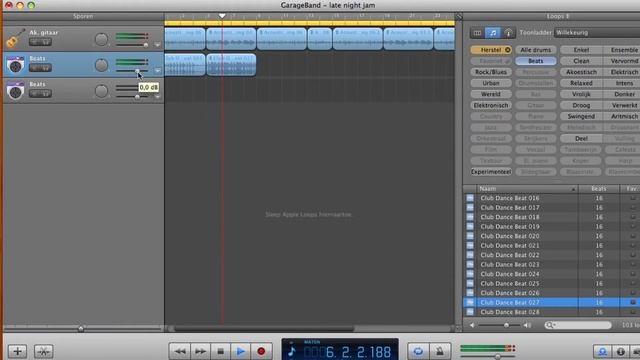Switch loop browser to podcast sounds view

[x=508, y=33]
